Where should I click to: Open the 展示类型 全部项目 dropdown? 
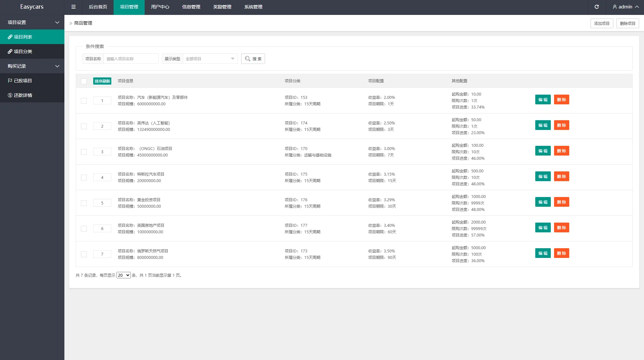point(210,59)
